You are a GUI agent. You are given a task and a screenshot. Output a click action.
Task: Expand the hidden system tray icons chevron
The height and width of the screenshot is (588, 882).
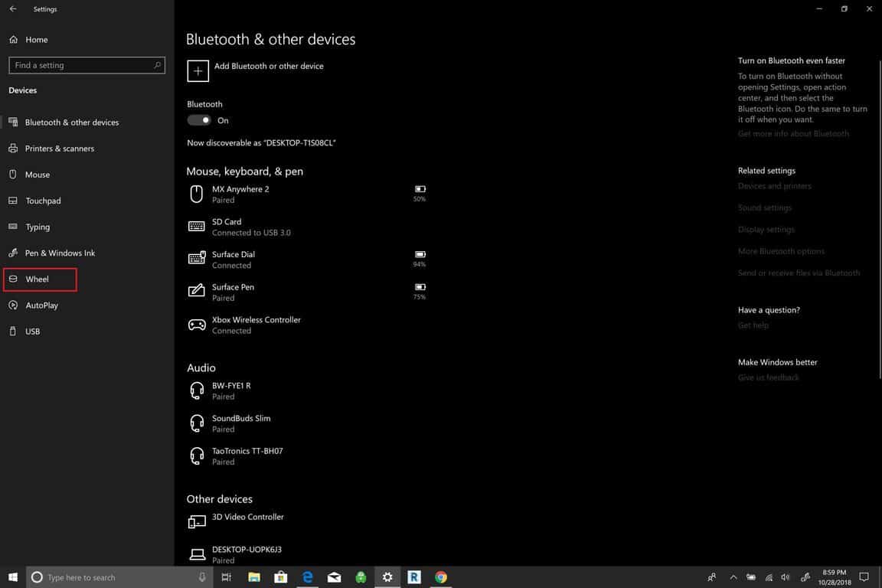pos(733,577)
